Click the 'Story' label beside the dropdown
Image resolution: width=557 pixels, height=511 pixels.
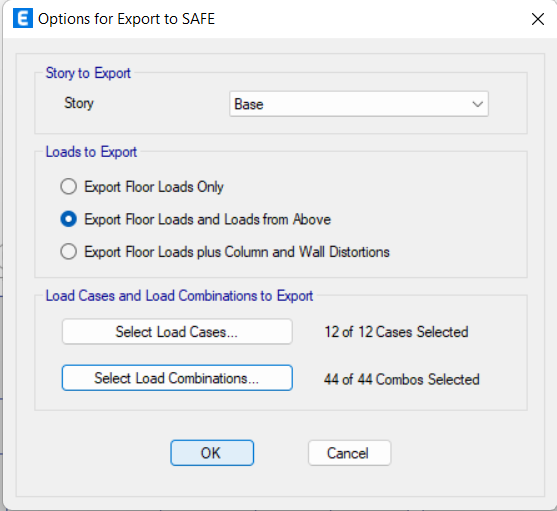click(79, 103)
